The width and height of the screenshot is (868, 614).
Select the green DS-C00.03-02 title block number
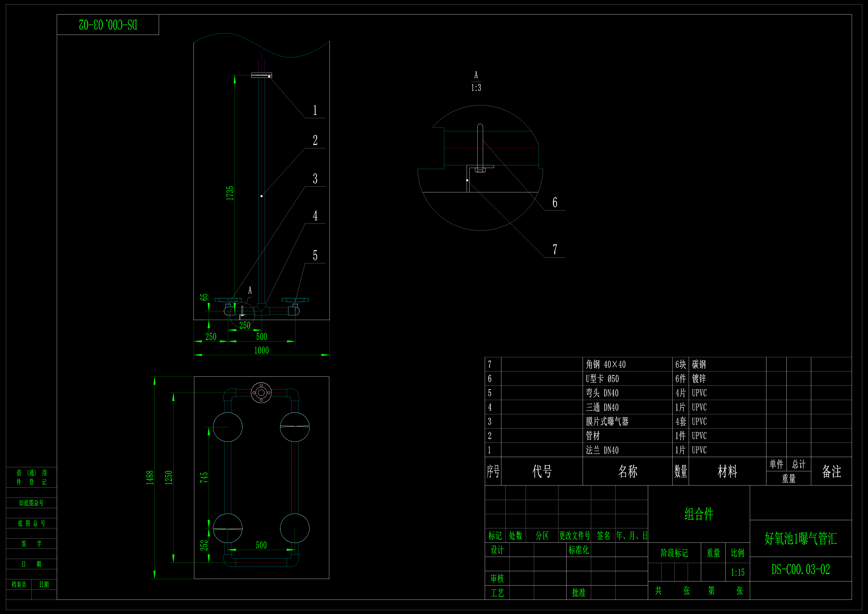point(801,569)
